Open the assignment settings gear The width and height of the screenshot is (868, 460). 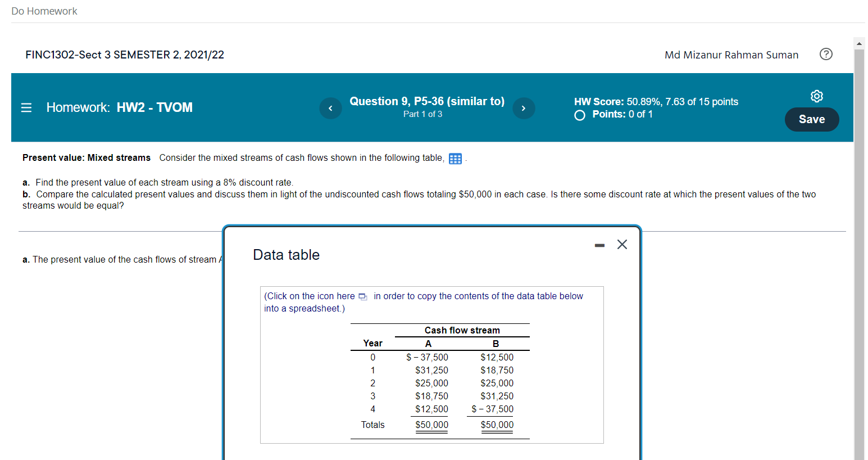816,96
